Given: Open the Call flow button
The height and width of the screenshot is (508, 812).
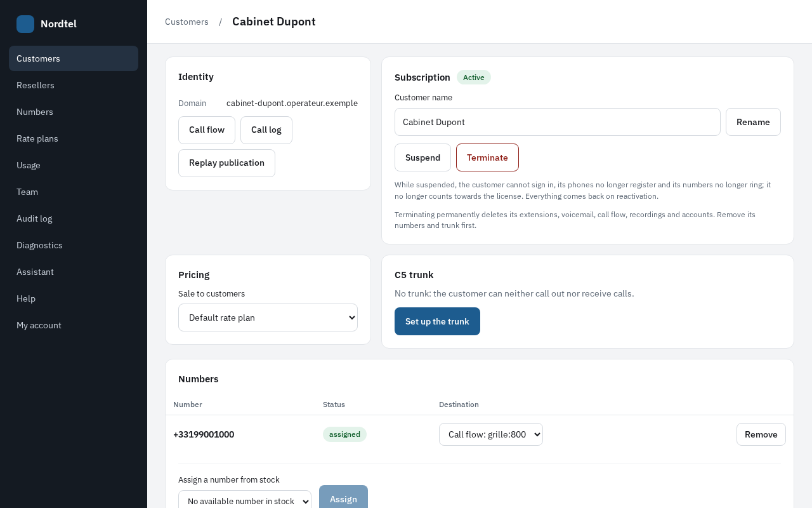Looking at the screenshot, I should coord(207,130).
